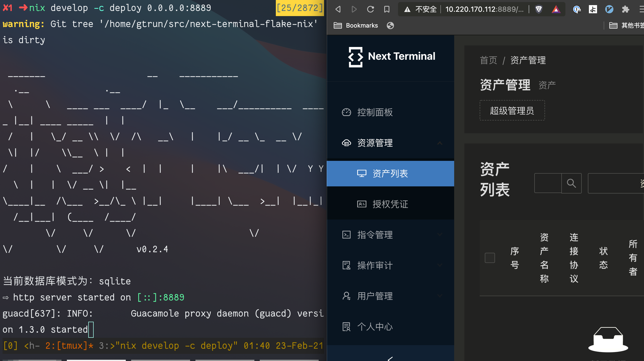Click the globe icon in bookmarks bar

pos(390,26)
